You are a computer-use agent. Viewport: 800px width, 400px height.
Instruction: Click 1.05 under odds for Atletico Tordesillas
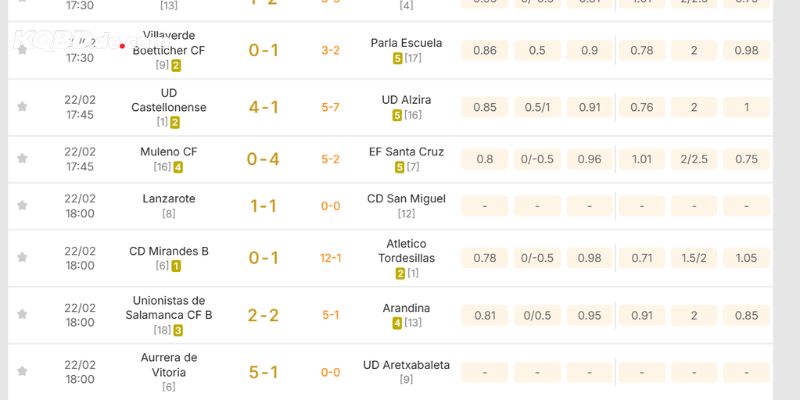(x=746, y=258)
